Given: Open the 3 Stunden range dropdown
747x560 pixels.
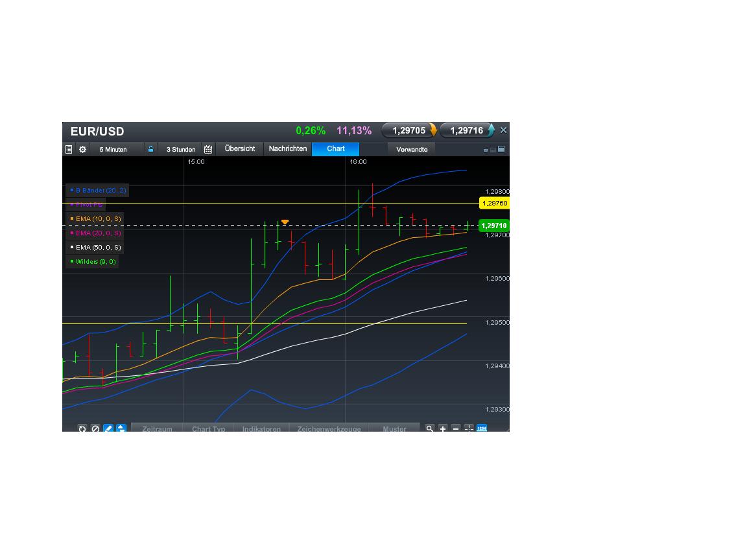Looking at the screenshot, I should (x=181, y=150).
